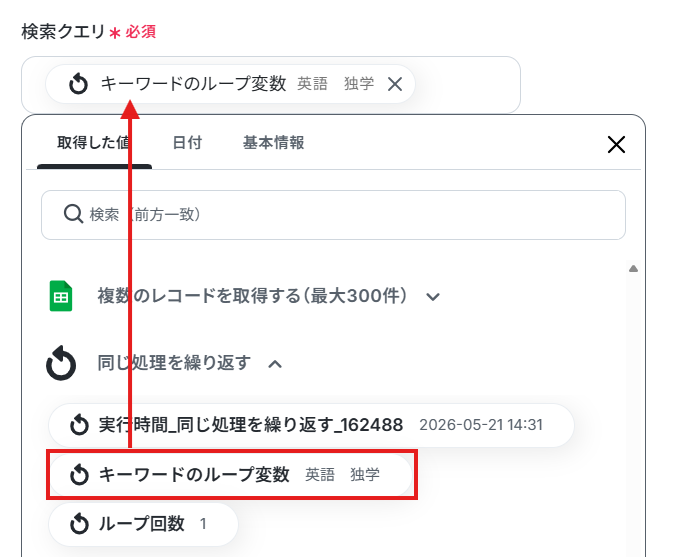Choose キーワードのループ変数 from the list
The image size is (681, 557).
[230, 474]
